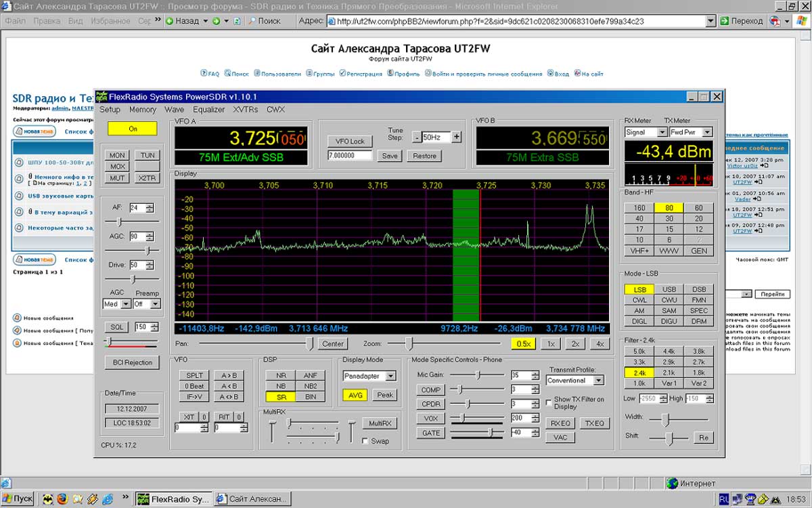Increase tune step with the plus button
This screenshot has height=508, width=812.
pos(457,137)
